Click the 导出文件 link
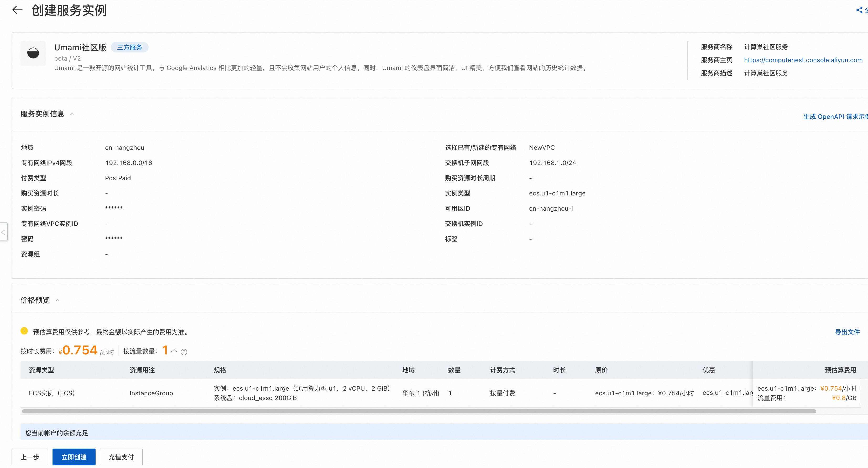The height and width of the screenshot is (468, 868). [x=847, y=332]
